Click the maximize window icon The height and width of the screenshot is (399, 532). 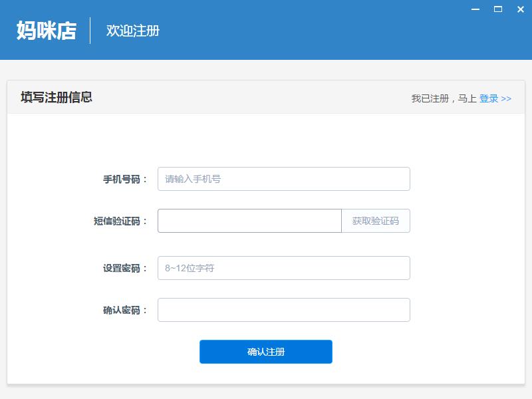pos(496,9)
